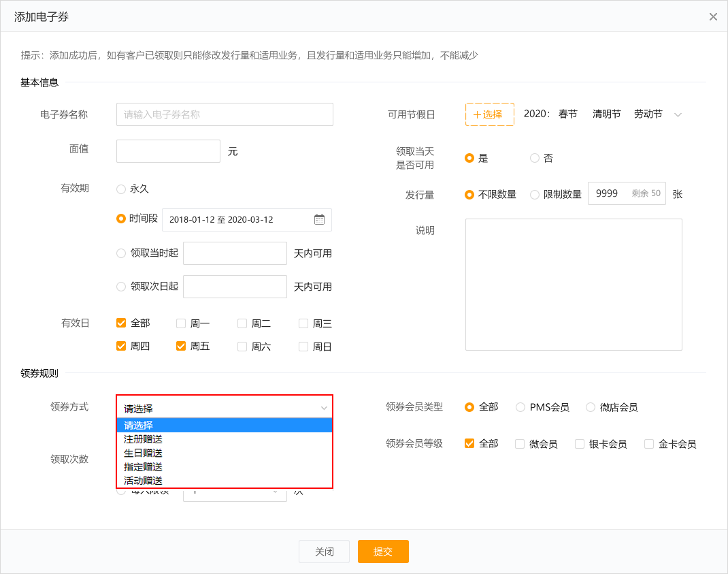The width and height of the screenshot is (728, 574).
Task: Select the 永久 validity radio button
Action: tap(121, 189)
